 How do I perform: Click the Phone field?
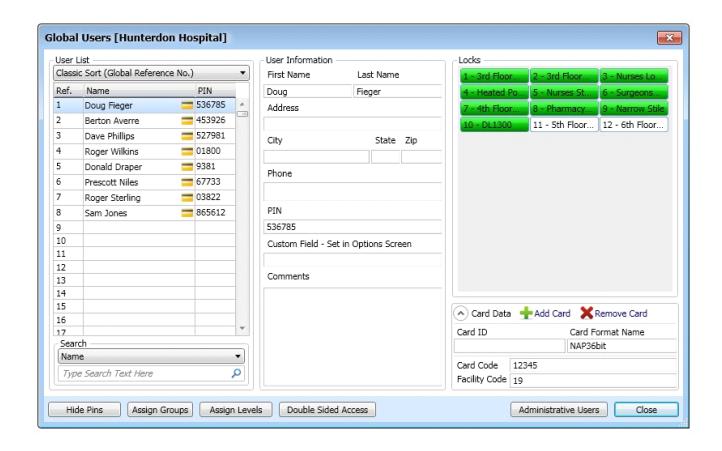point(353,191)
